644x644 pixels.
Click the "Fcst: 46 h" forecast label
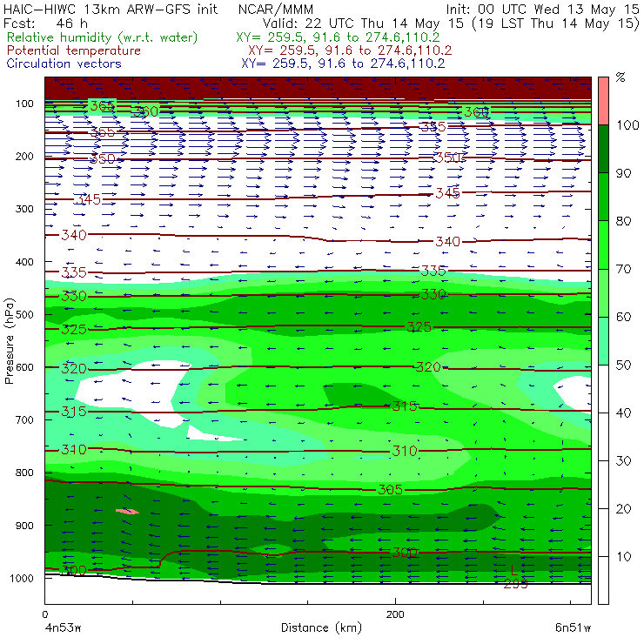click(x=45, y=23)
